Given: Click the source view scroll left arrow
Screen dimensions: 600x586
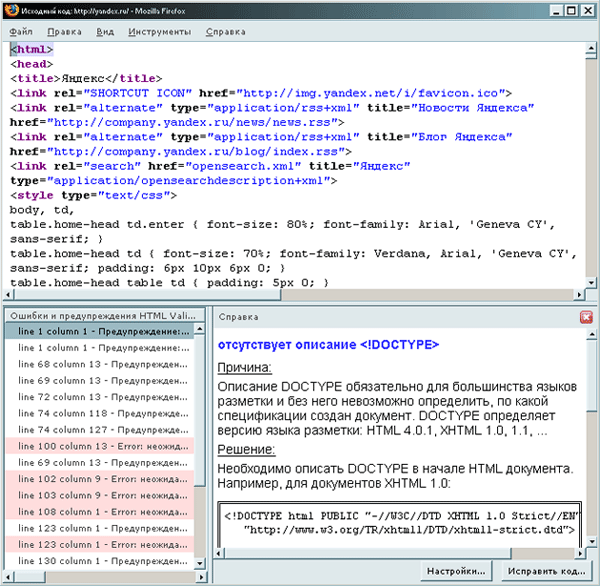Looking at the screenshot, I should tap(8, 295).
